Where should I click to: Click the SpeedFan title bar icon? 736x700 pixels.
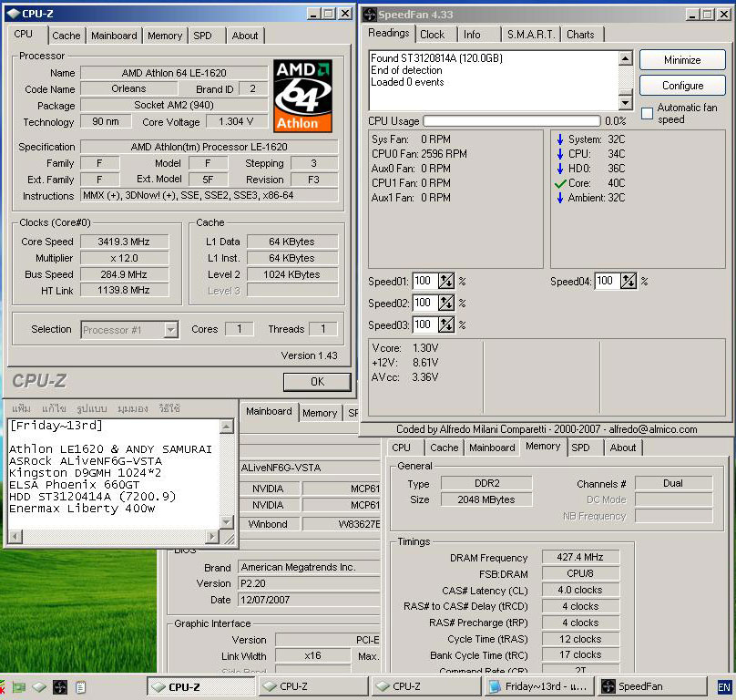(370, 15)
